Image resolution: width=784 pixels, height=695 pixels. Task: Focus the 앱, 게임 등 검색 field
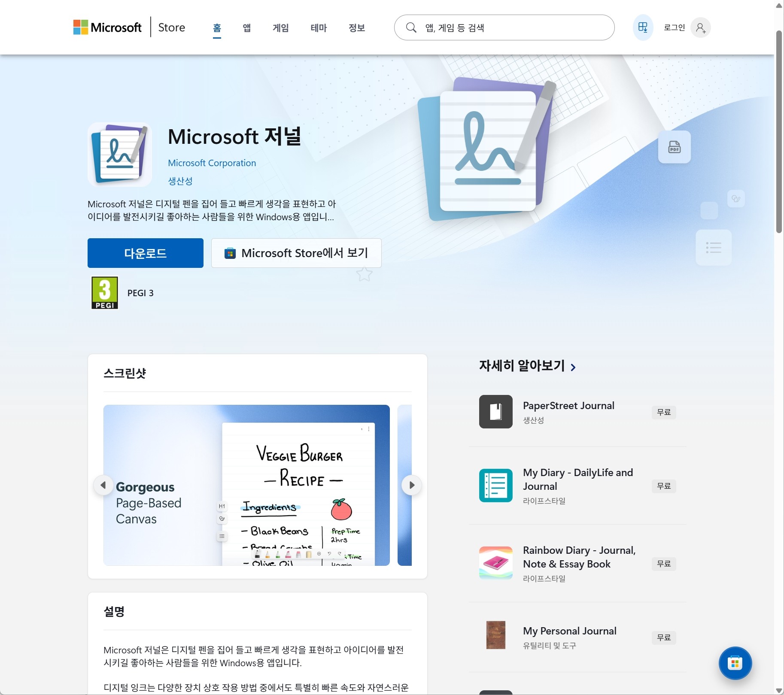click(x=504, y=27)
